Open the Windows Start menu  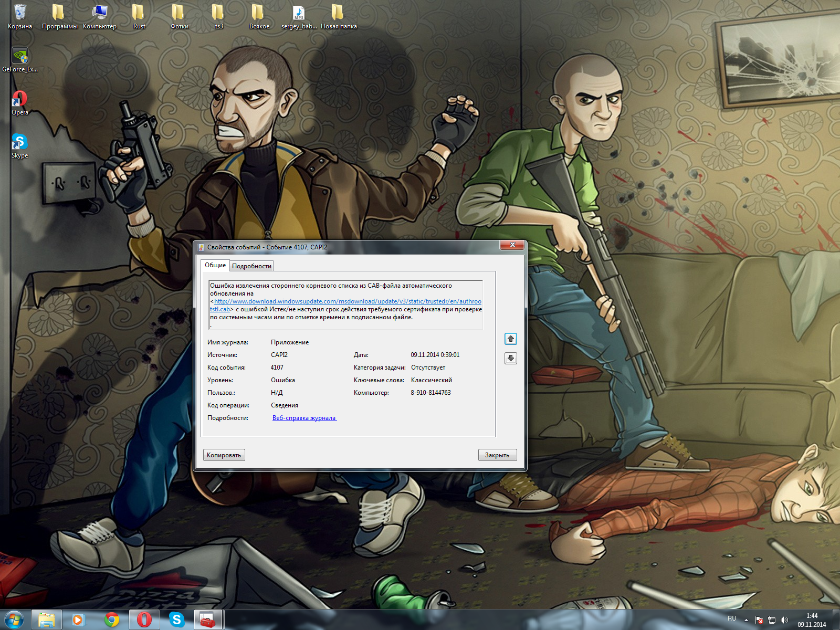14,620
